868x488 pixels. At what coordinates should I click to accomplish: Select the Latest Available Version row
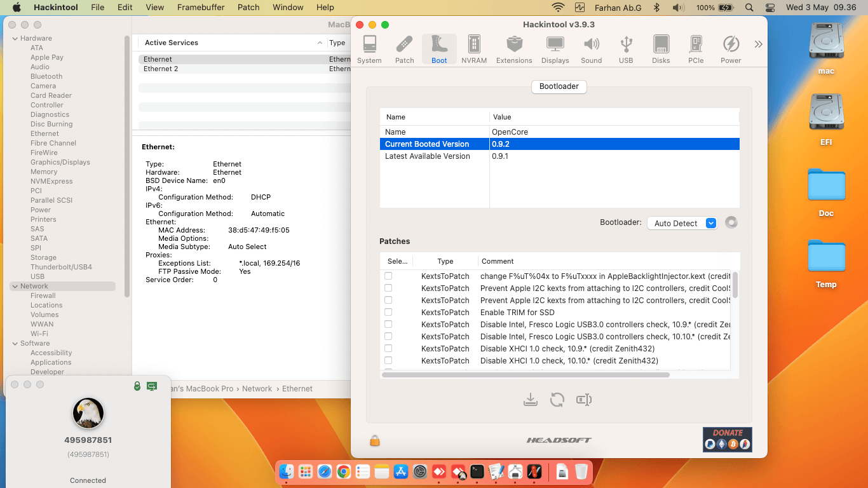559,156
